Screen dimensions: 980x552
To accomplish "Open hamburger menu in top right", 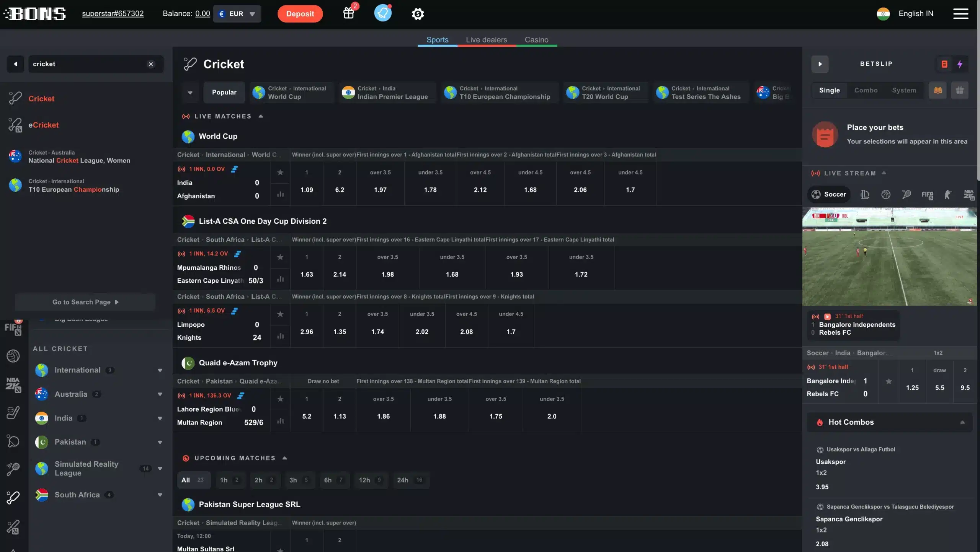I will [960, 14].
